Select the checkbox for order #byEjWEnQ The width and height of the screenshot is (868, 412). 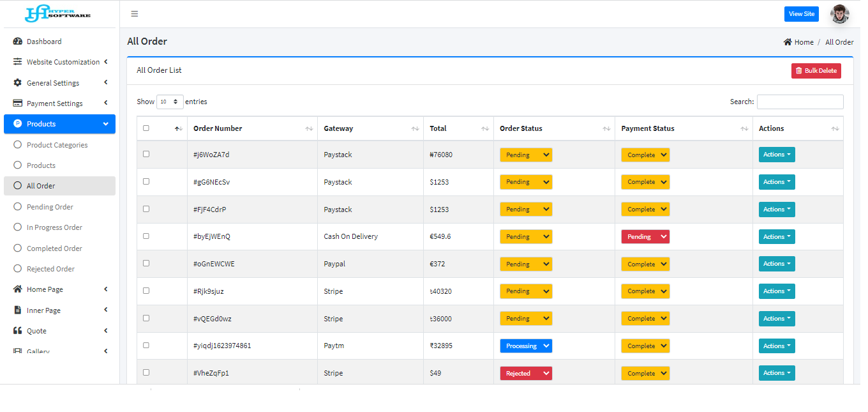click(x=146, y=236)
